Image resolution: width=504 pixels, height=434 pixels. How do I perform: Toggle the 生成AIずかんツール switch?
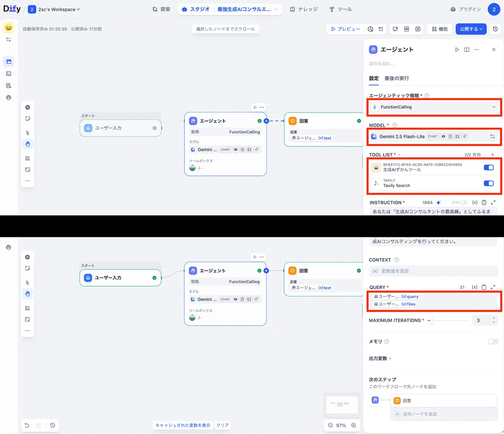coord(488,167)
